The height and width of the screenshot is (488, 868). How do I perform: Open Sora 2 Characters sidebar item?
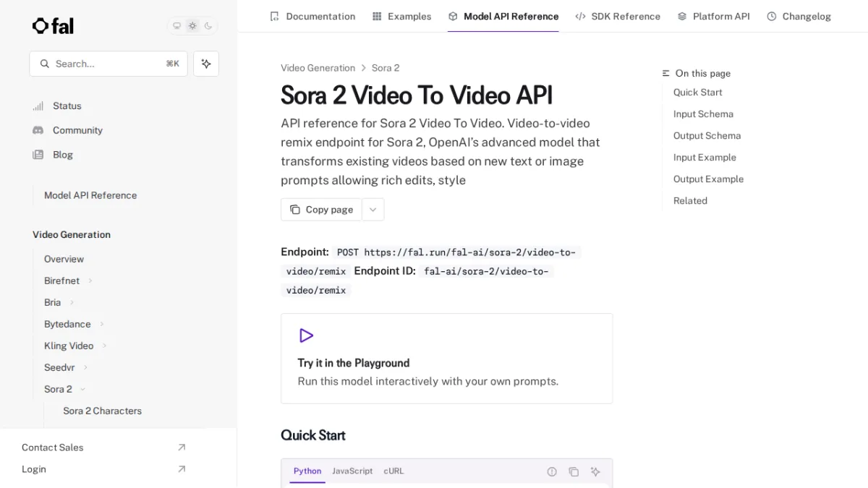click(102, 411)
